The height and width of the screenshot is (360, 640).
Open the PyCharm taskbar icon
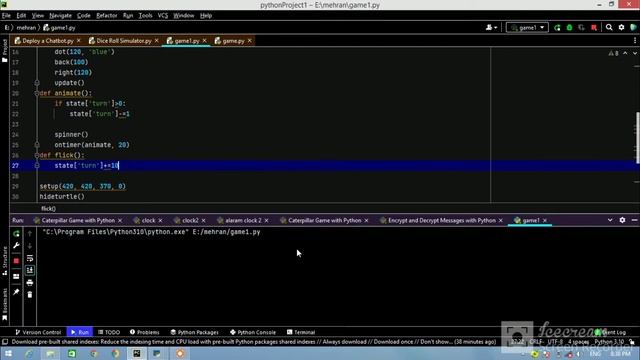click(137, 353)
